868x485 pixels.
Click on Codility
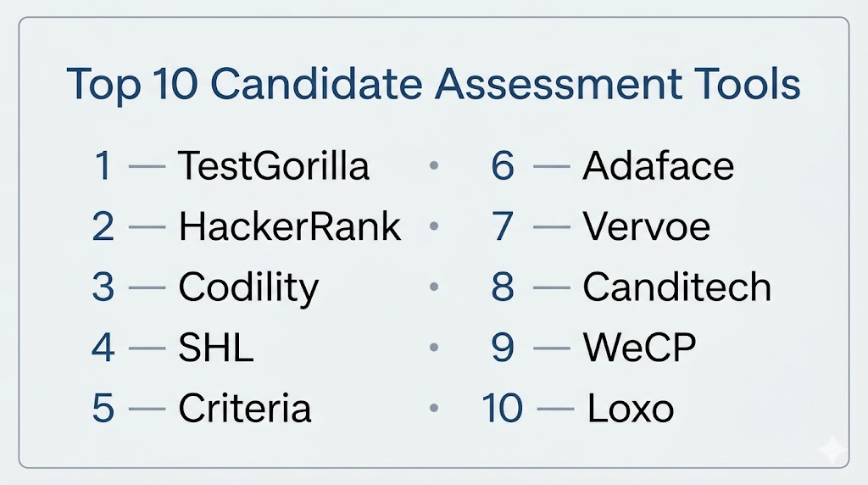click(248, 287)
